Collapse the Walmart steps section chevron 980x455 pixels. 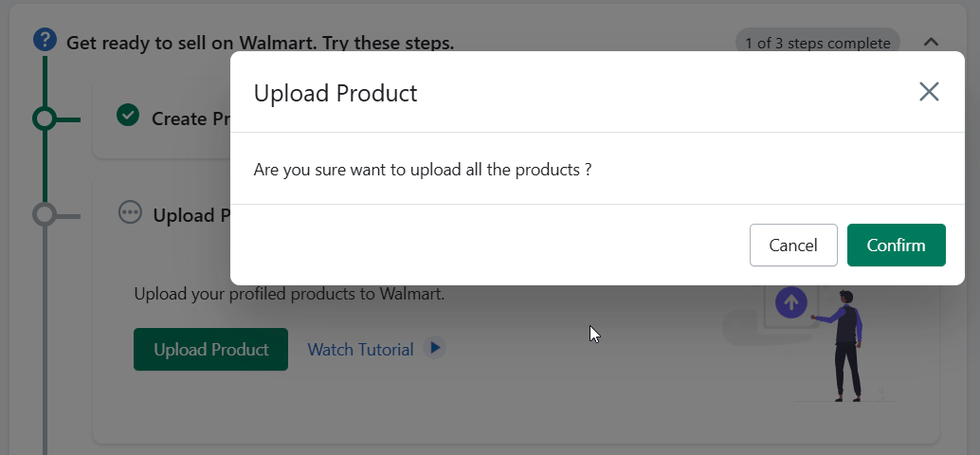(931, 43)
